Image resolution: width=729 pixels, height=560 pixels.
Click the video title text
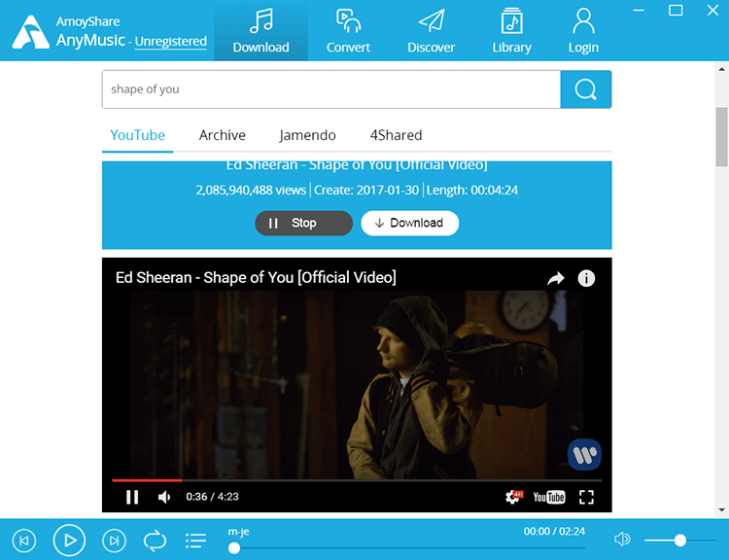point(256,278)
